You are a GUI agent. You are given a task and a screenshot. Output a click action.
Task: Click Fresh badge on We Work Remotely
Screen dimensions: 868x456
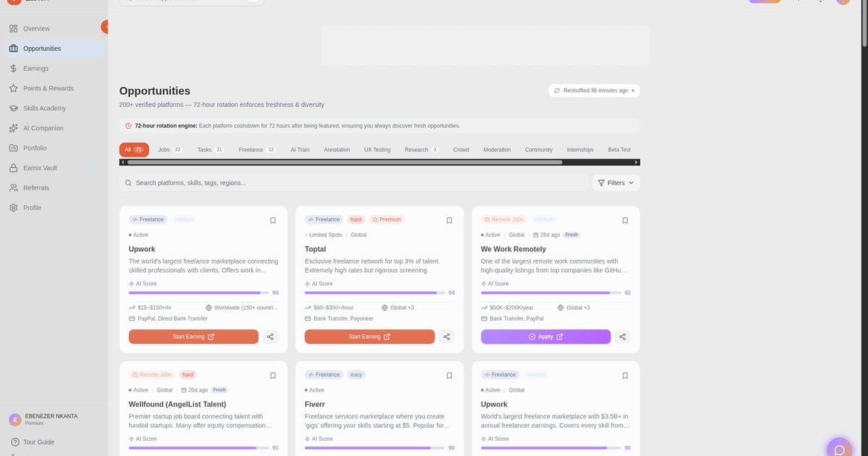coord(571,235)
